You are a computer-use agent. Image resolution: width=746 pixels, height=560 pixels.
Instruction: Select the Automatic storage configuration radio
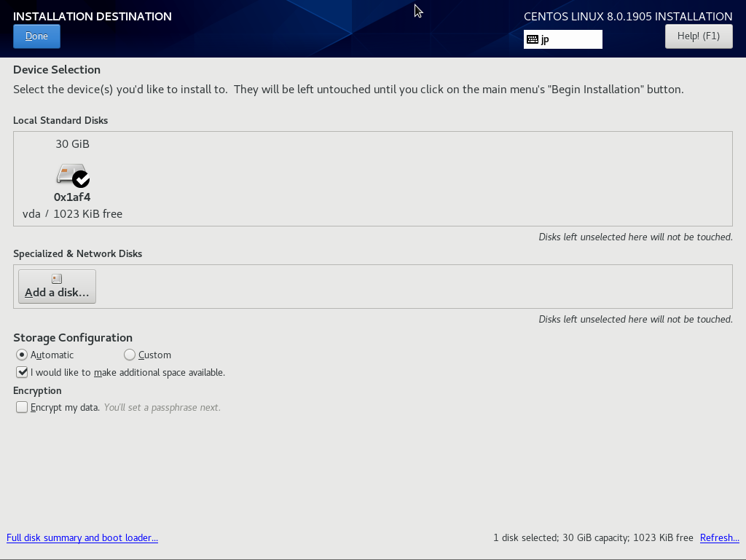click(x=22, y=355)
